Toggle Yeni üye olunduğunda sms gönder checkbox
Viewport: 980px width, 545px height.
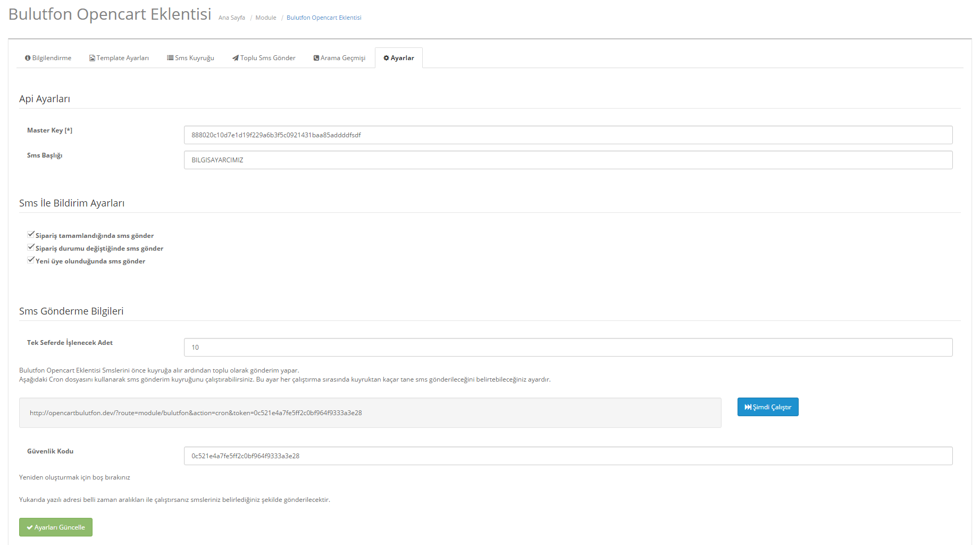pos(31,260)
